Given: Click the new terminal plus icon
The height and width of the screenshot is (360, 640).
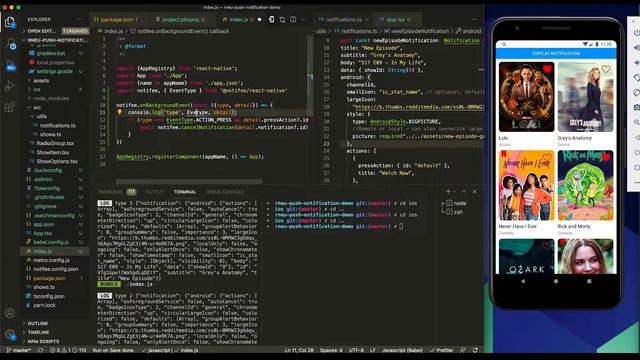Looking at the screenshot, I should pos(448,191).
